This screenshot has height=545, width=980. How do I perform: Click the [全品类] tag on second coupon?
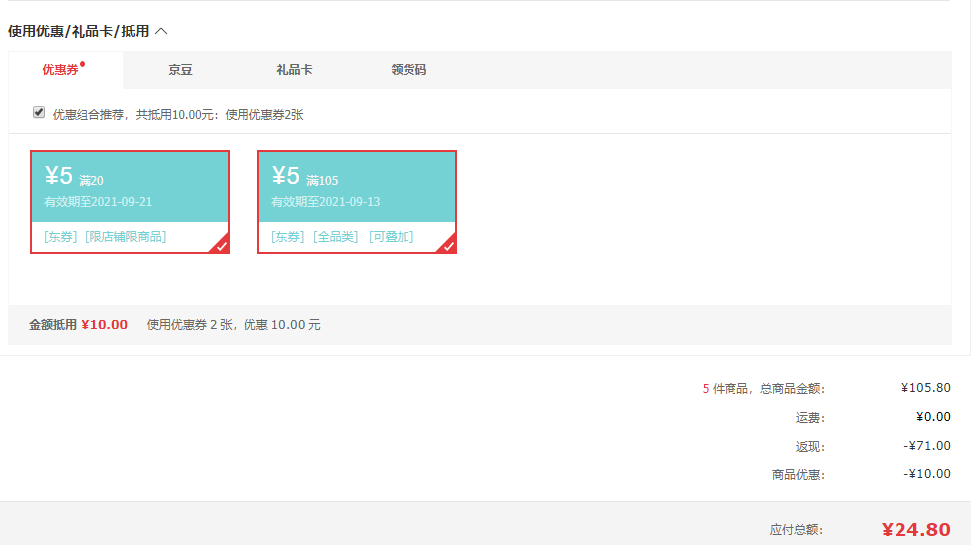tap(336, 237)
